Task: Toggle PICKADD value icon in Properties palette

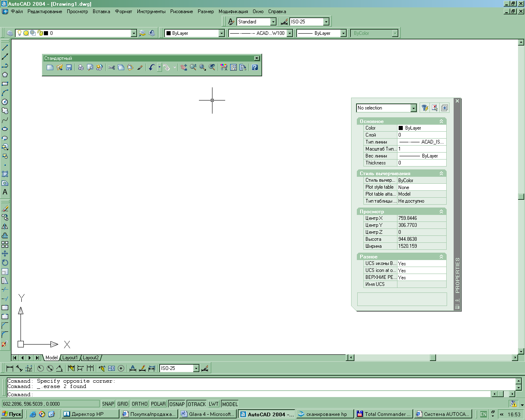Action: point(445,108)
